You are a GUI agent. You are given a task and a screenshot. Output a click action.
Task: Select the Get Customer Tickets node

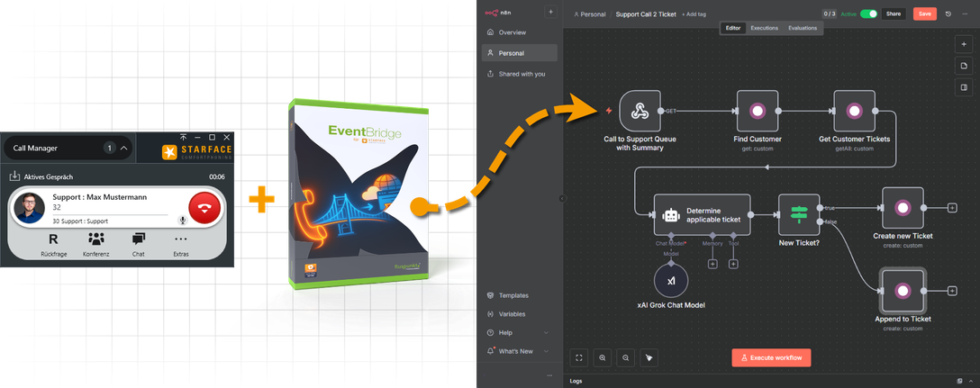click(x=854, y=112)
